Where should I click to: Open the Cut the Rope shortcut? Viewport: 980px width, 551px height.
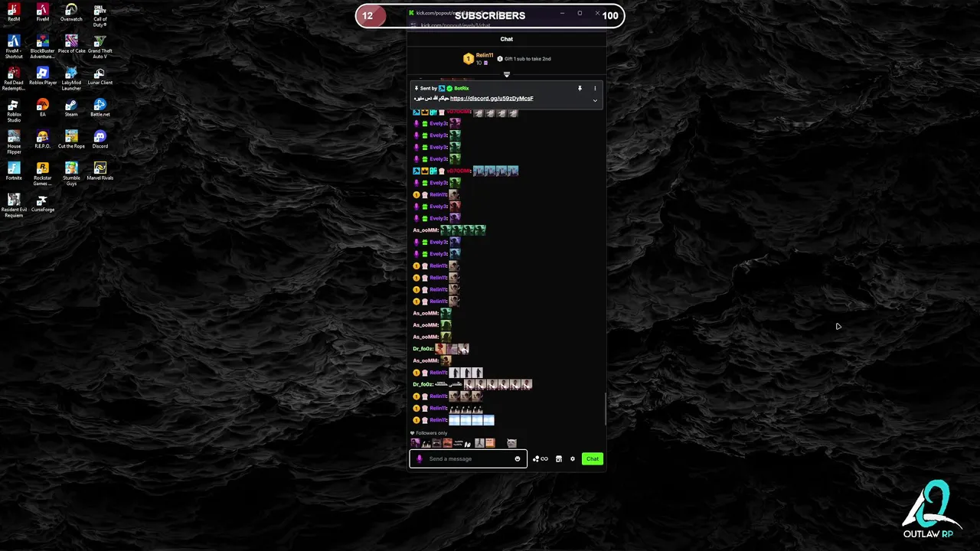[71, 139]
